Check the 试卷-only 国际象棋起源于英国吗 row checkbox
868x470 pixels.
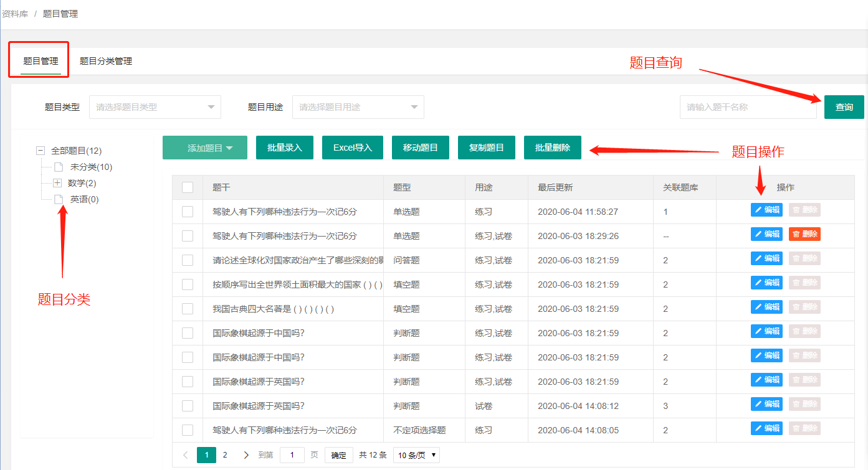[188, 406]
